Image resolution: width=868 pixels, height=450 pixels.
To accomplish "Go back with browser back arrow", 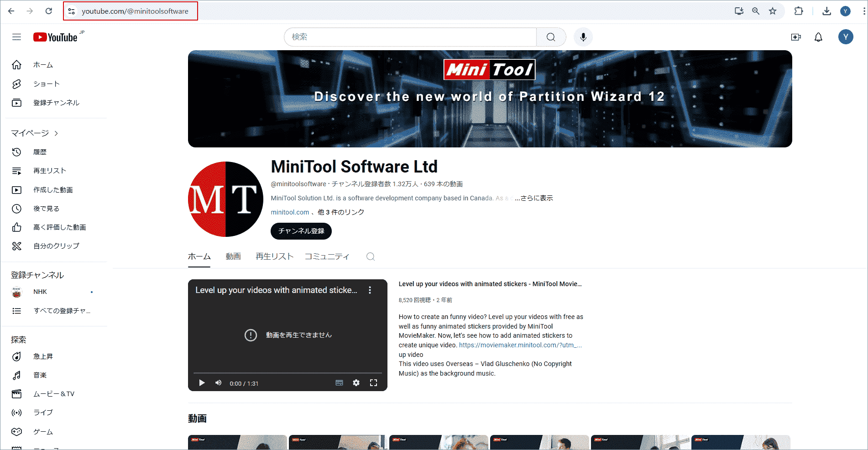I will 11,11.
